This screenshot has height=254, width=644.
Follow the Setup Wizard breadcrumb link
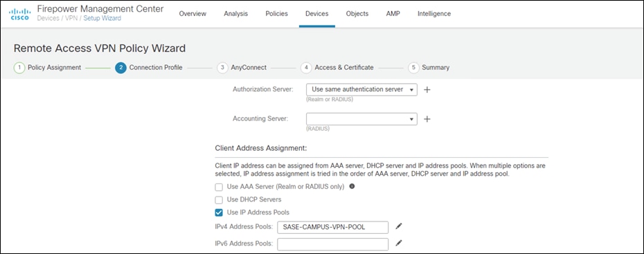point(102,19)
